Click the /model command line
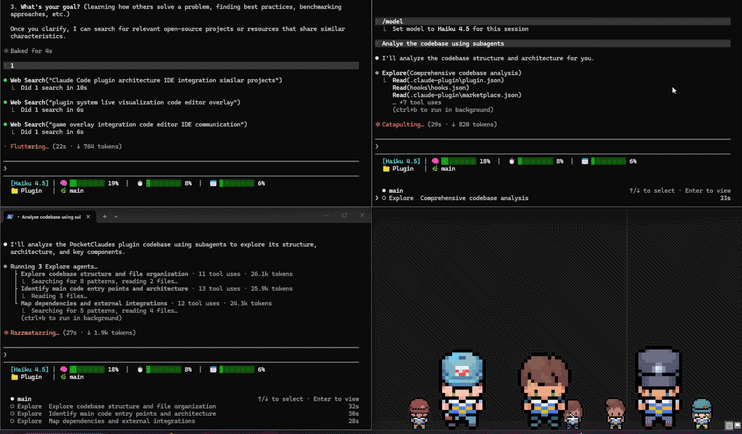The width and height of the screenshot is (742, 434). pos(553,21)
